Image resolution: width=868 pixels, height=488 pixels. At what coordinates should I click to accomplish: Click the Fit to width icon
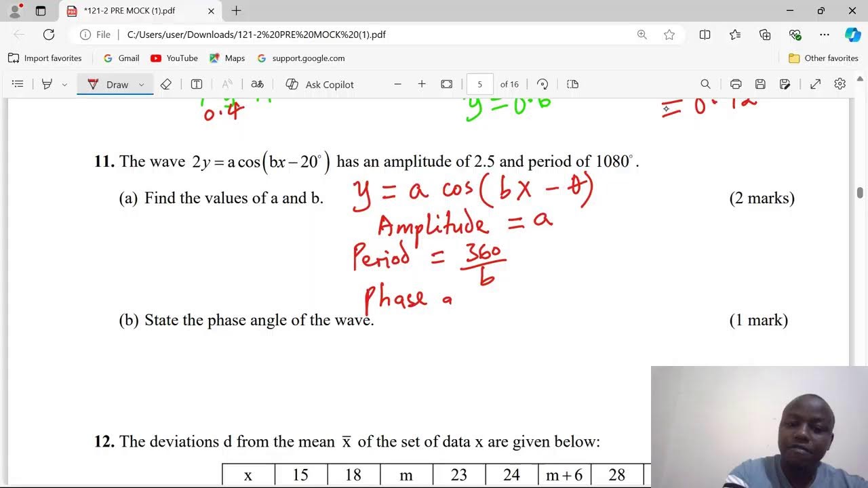point(446,84)
